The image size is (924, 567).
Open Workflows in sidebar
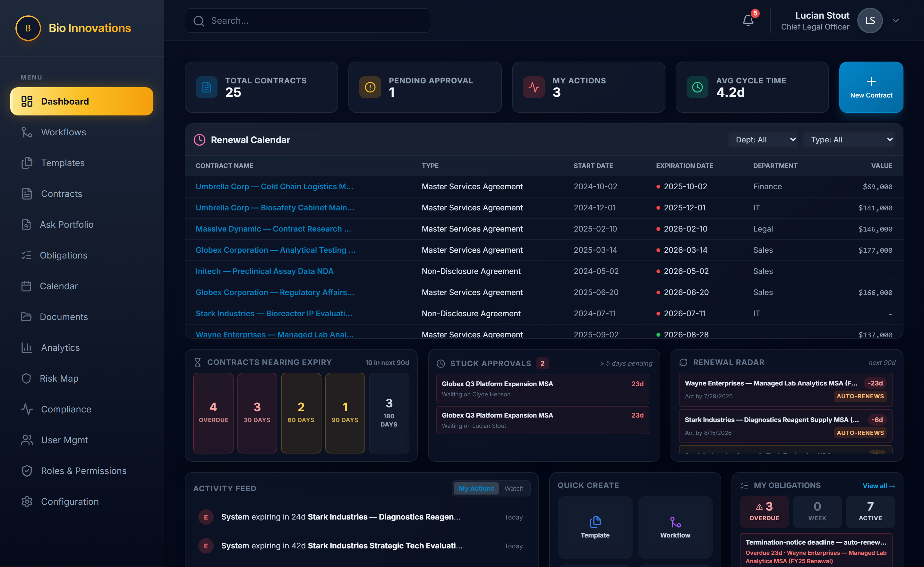82,132
